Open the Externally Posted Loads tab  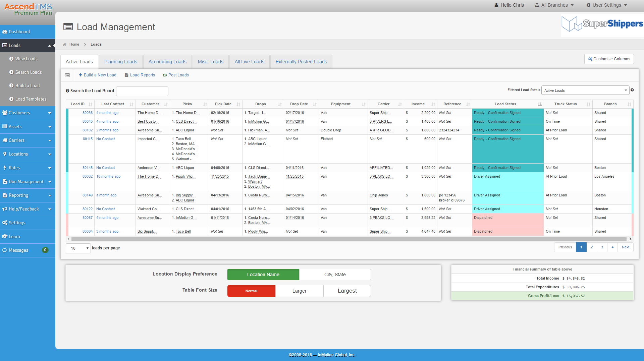[301, 61]
